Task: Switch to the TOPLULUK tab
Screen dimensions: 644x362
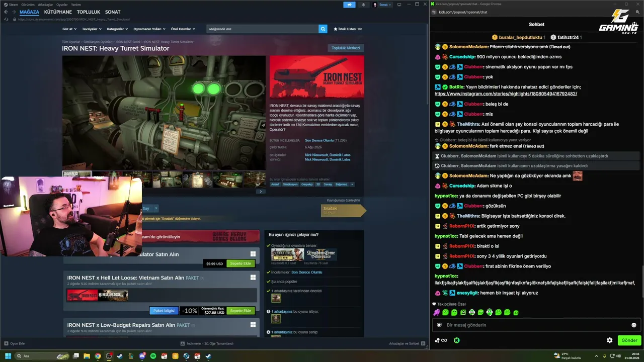Action: 89,12
